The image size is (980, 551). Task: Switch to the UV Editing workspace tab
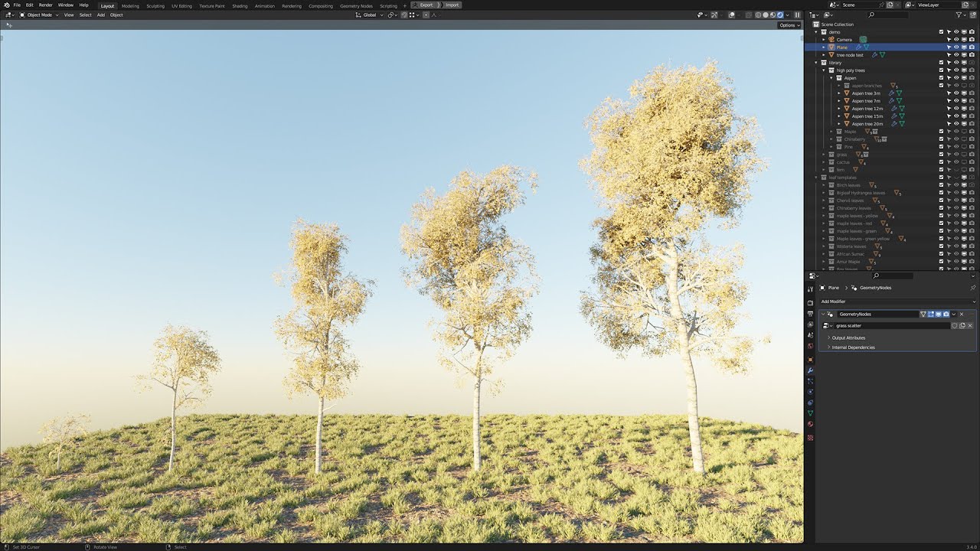pos(181,5)
